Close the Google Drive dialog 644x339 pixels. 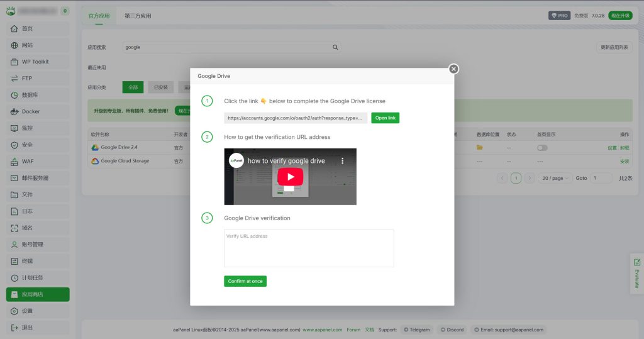(453, 69)
